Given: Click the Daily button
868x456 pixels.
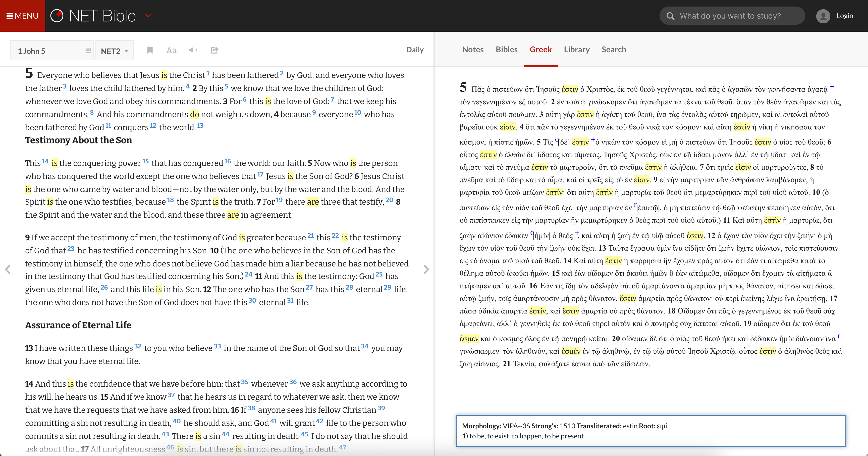Looking at the screenshot, I should point(414,50).
